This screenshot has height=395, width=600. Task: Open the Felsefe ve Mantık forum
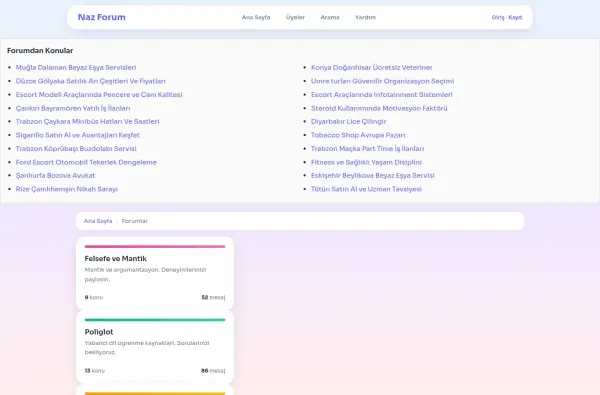coord(116,259)
